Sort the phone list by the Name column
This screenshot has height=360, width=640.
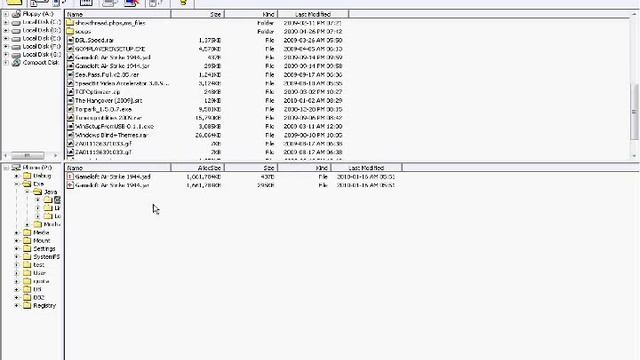coord(118,168)
